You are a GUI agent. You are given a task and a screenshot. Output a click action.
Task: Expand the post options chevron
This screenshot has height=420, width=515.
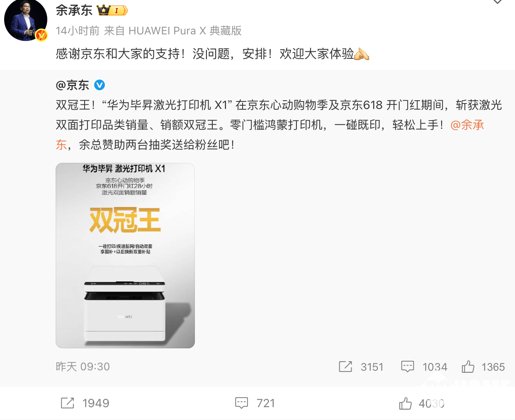pos(497,2)
